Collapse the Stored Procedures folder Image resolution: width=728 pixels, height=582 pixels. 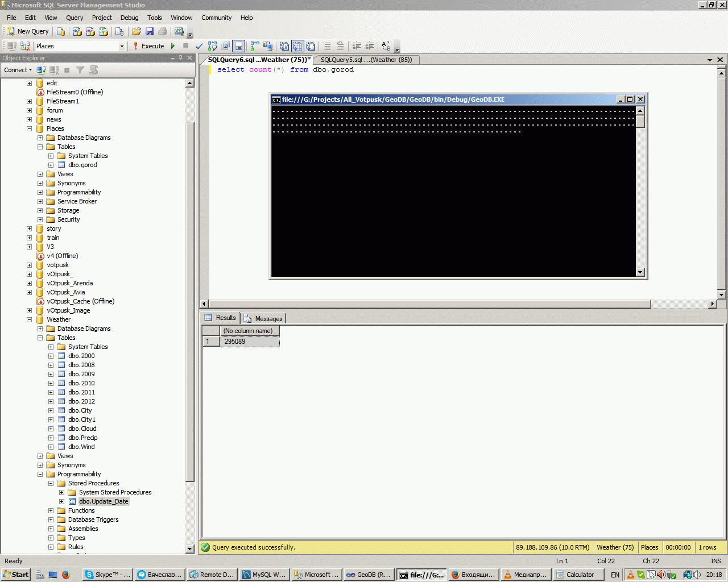(x=51, y=483)
